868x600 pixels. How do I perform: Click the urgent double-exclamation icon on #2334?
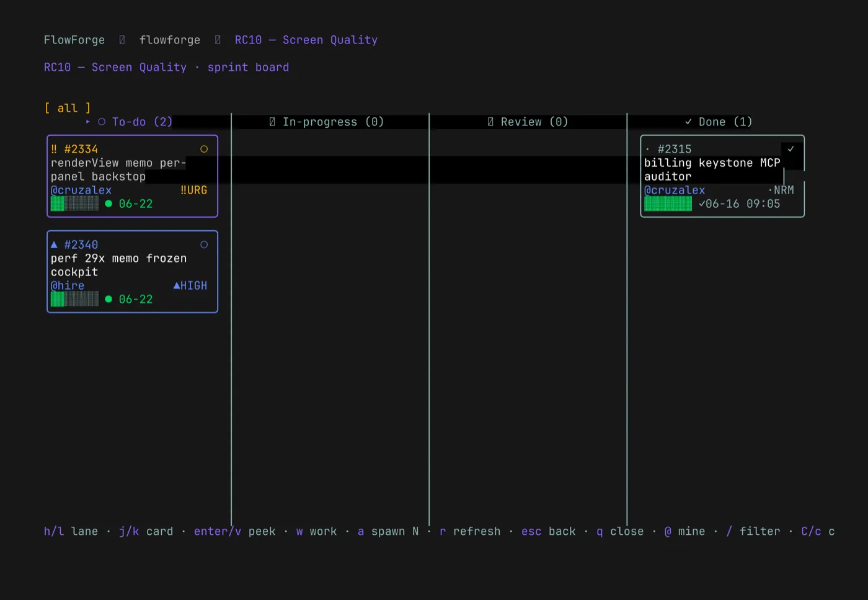[x=54, y=149]
